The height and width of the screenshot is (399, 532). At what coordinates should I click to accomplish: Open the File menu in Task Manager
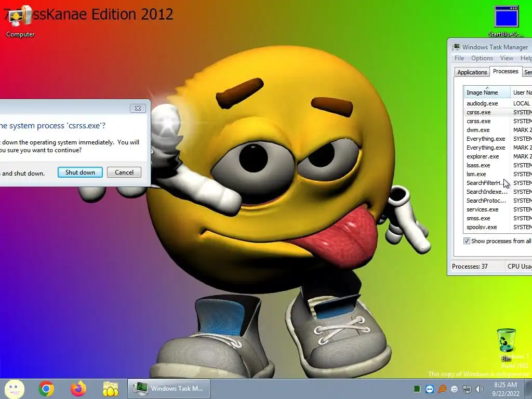tap(459, 58)
